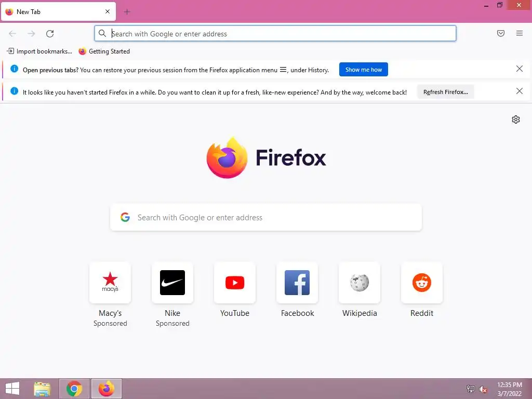Click info icon on previous tabs notification
The width and height of the screenshot is (532, 399).
point(14,69)
